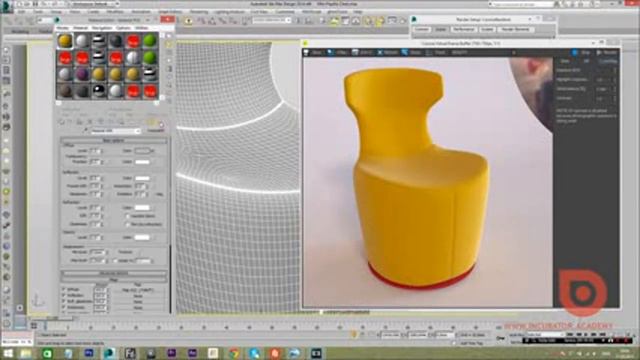The image size is (640, 360).
Task: Select the pick material eyedropper icon
Action: 86,131
